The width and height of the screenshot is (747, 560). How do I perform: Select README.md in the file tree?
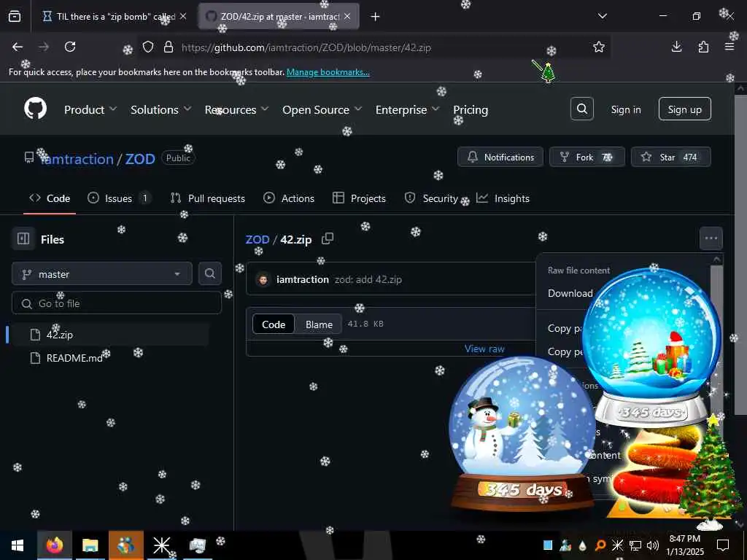(x=109, y=358)
